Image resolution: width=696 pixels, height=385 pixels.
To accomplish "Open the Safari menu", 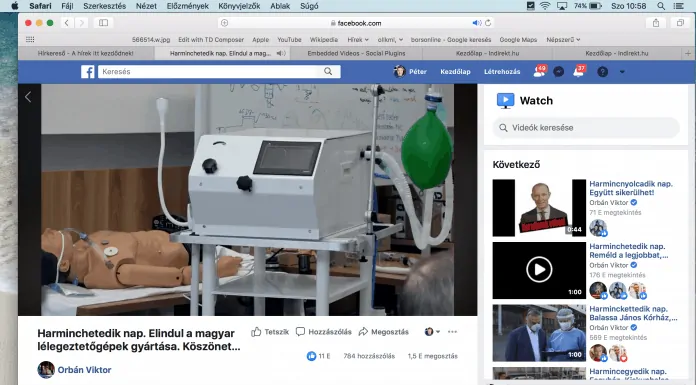I will [40, 6].
